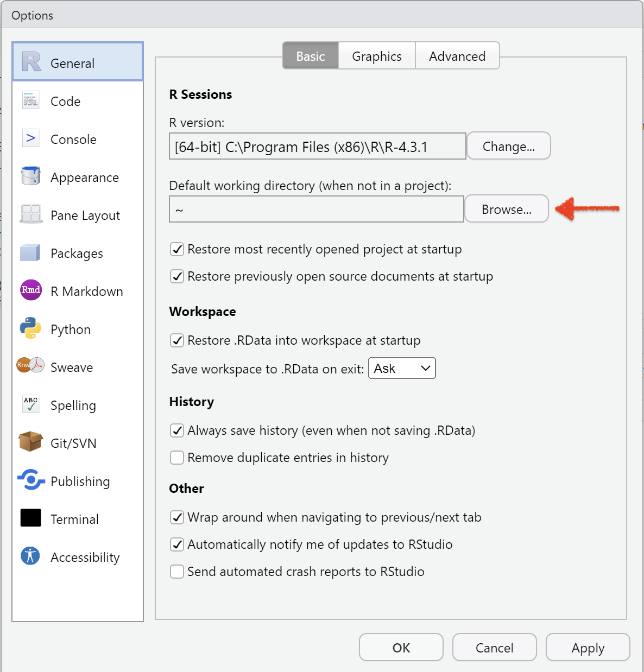This screenshot has height=672, width=644.
Task: Click the Change... R version button
Action: click(509, 146)
